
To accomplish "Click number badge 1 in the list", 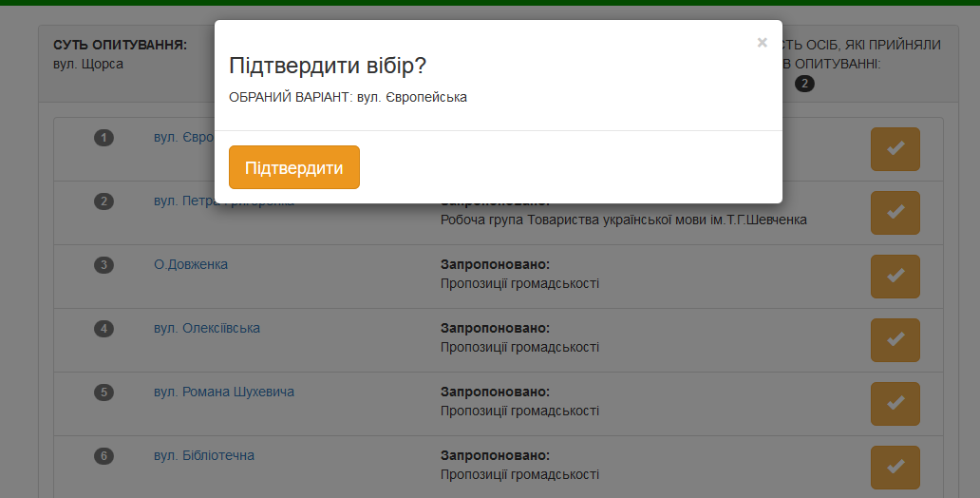I will point(104,138).
